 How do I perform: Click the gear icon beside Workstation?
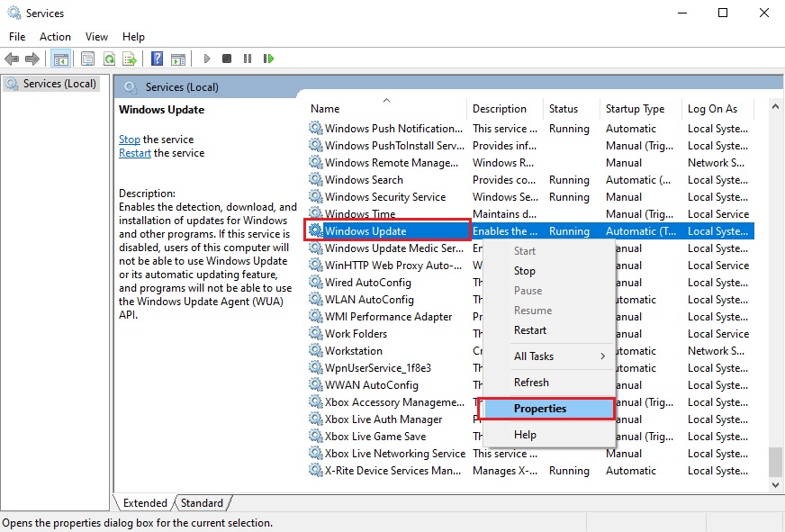pos(315,350)
